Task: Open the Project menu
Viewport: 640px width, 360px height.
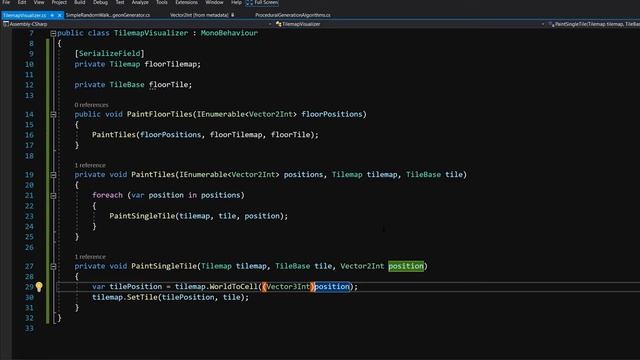Action: point(59,2)
